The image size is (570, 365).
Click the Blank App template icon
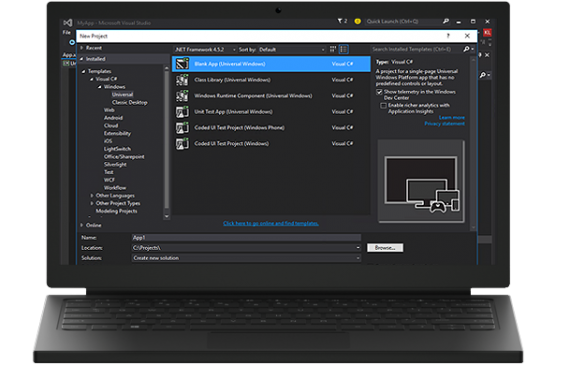tap(182, 64)
